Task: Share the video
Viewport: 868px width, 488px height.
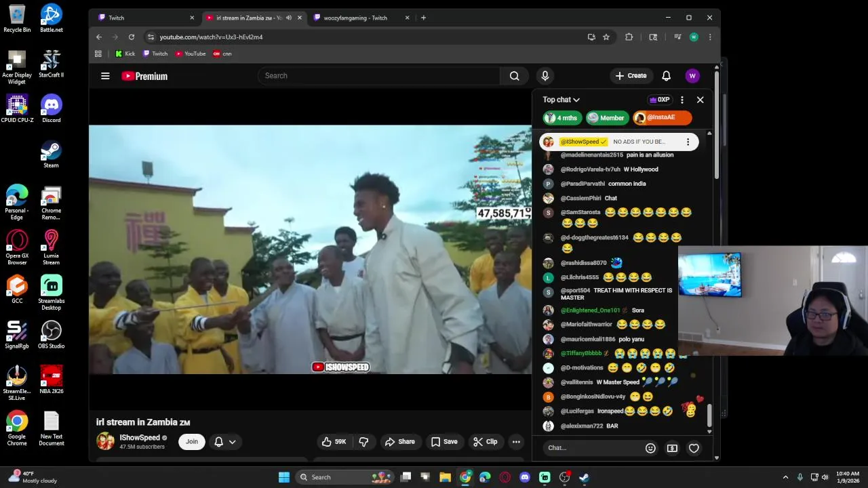Action: (x=399, y=442)
